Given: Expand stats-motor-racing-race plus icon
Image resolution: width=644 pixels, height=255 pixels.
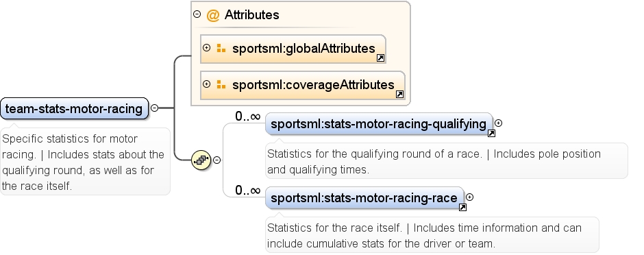Looking at the screenshot, I should 469,197.
